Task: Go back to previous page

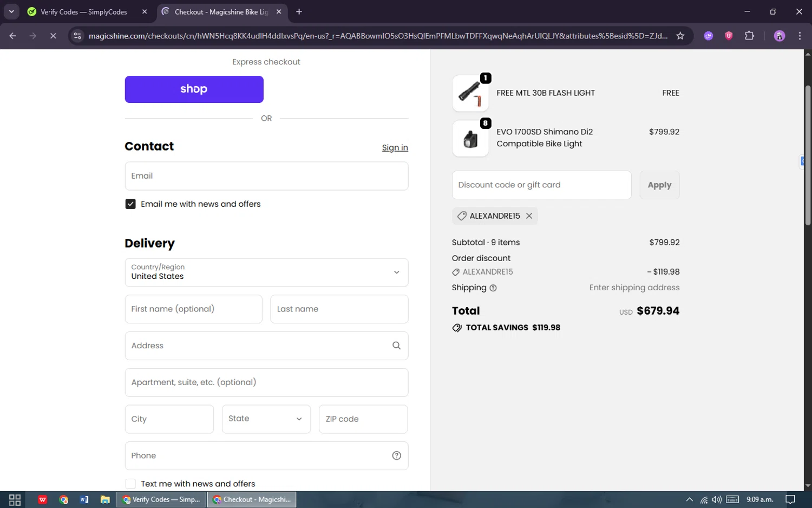Action: tap(13, 36)
